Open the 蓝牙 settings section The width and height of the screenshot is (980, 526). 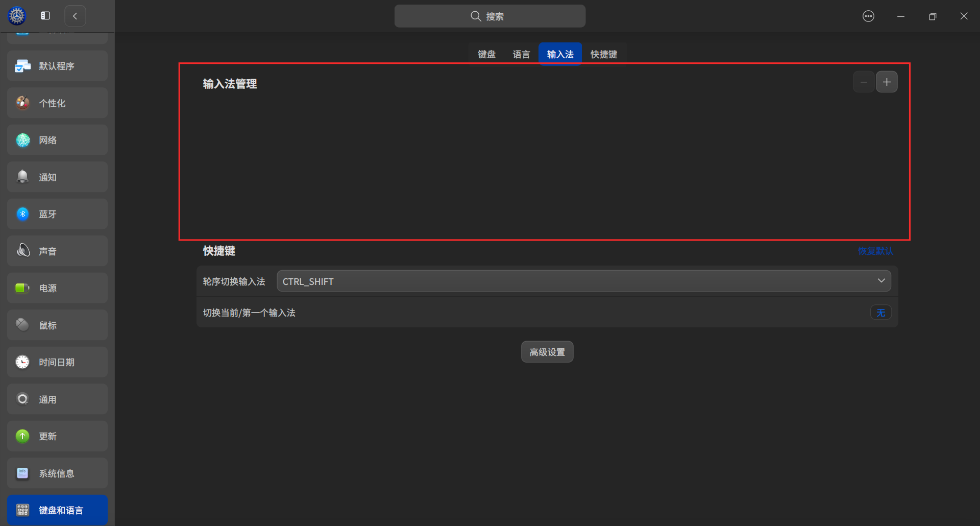[57, 213]
